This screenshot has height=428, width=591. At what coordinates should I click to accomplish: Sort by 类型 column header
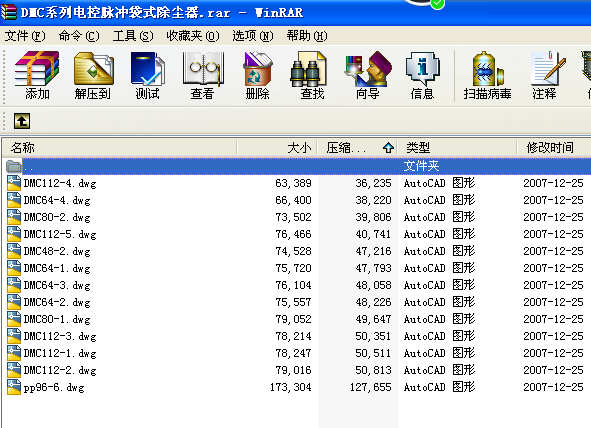[x=457, y=148]
